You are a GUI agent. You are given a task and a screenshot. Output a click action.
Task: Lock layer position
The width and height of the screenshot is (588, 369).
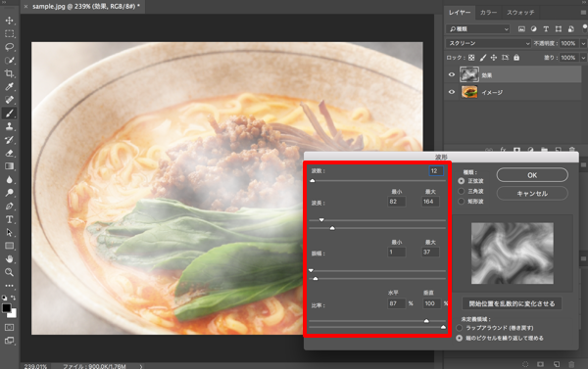click(494, 58)
